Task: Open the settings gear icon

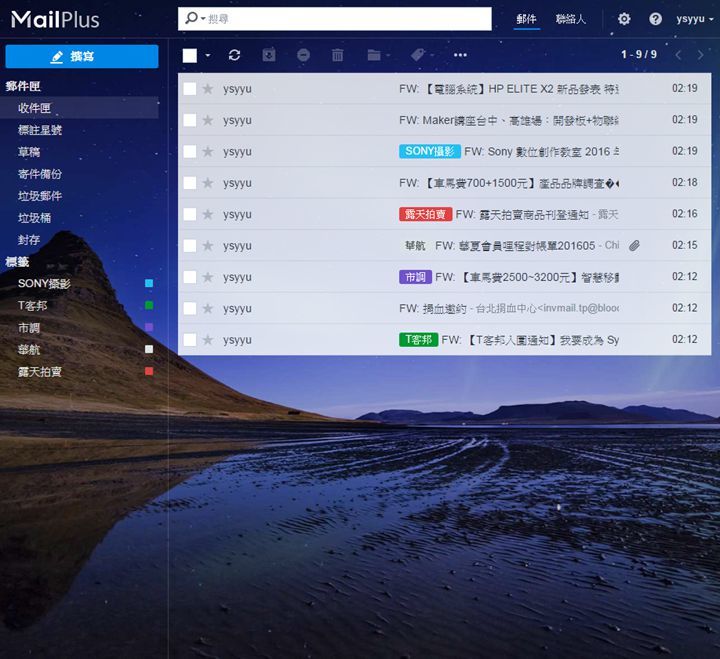Action: point(624,19)
